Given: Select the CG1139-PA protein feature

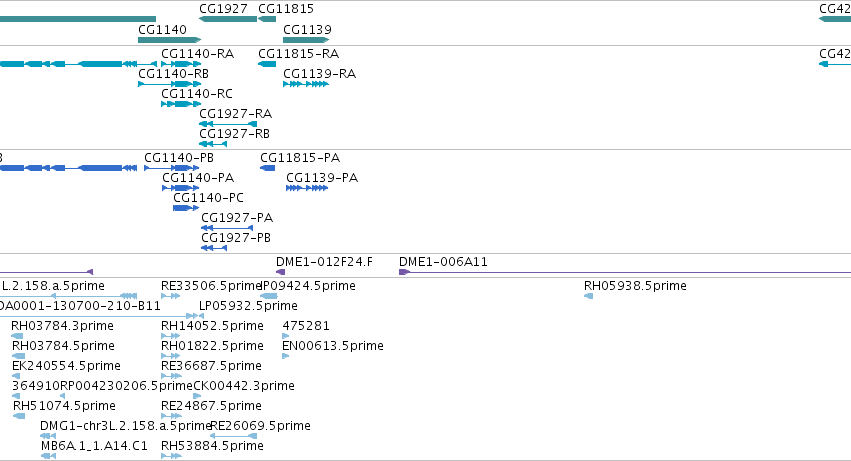Looking at the screenshot, I should [x=307, y=188].
